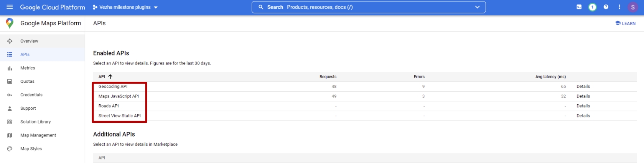
Task: Click the Support person icon
Action: point(10,109)
